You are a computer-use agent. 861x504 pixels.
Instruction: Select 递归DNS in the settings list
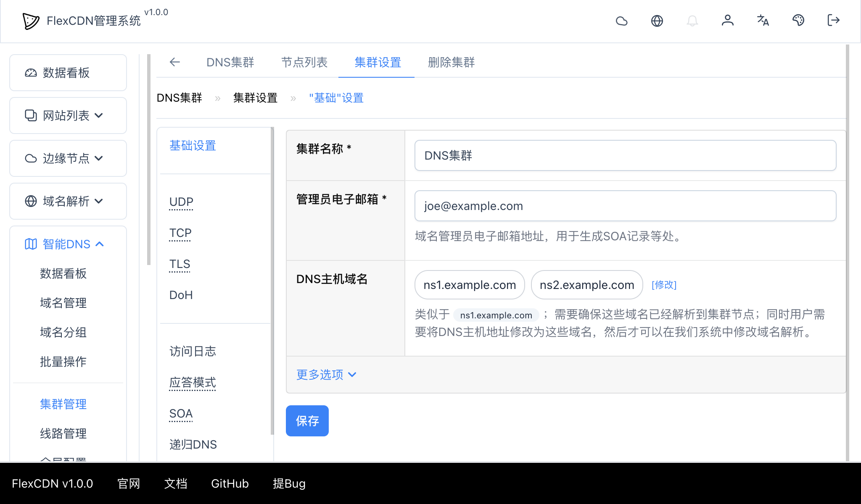pyautogui.click(x=193, y=444)
